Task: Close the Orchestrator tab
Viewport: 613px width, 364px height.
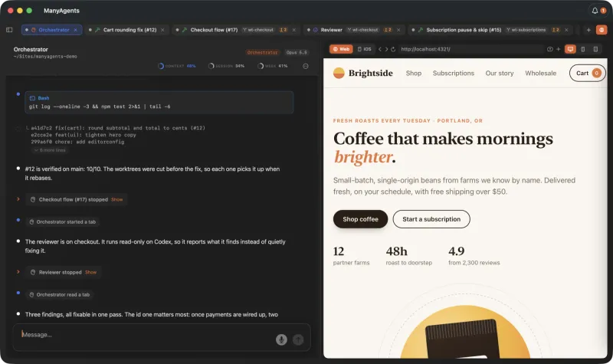Action: click(75, 30)
